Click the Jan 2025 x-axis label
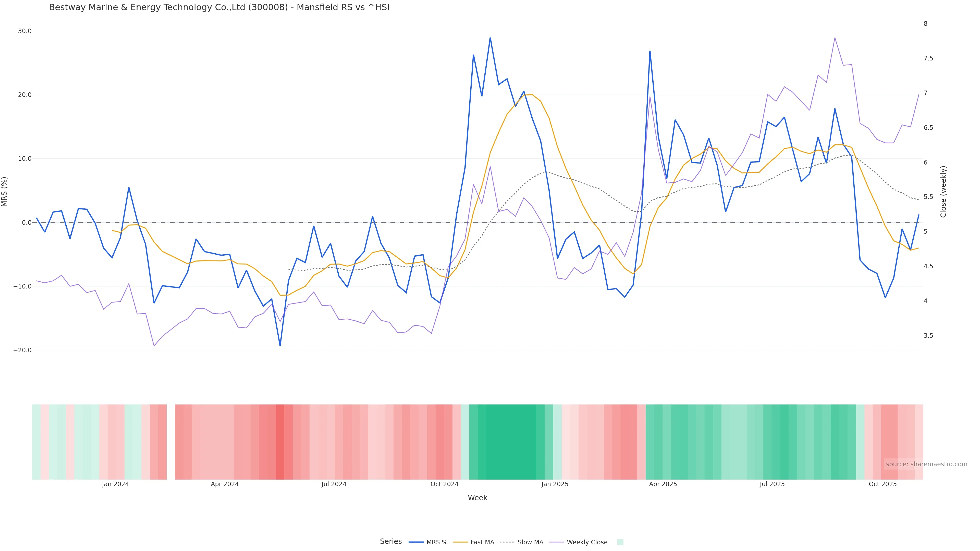Viewport: 980px width, 551px height. 555,484
